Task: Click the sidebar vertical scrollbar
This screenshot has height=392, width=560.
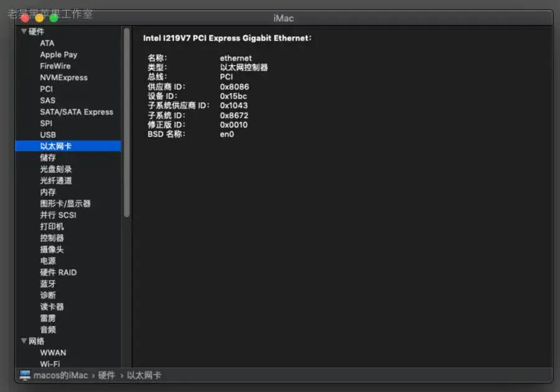Action: tap(126, 123)
